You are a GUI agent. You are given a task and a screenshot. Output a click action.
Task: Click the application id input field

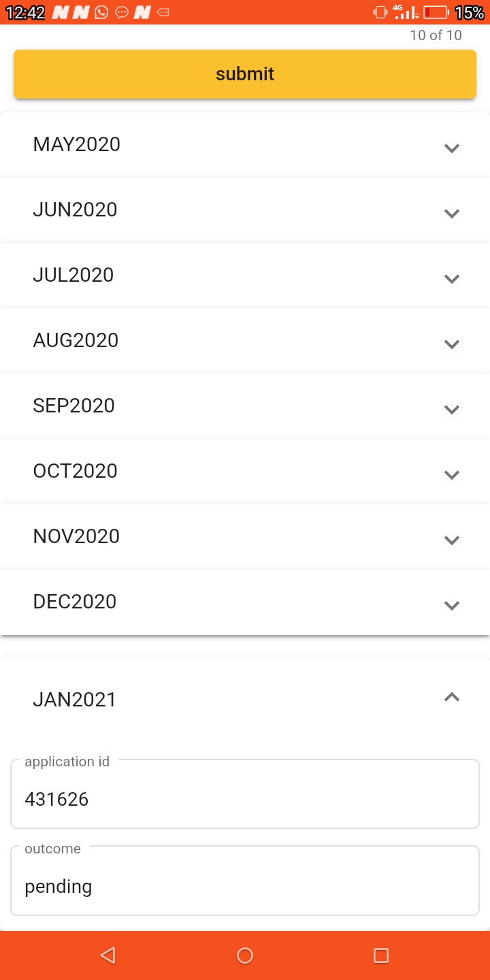(x=245, y=798)
